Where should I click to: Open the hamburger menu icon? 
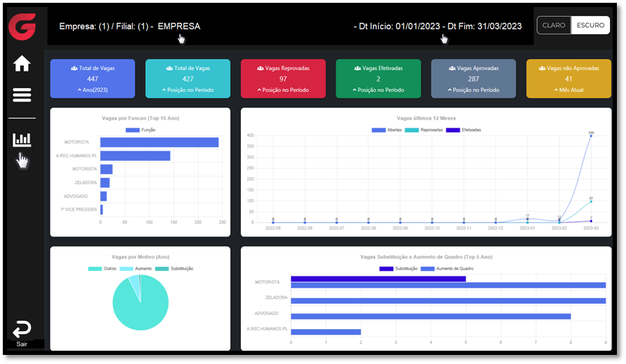coord(22,95)
